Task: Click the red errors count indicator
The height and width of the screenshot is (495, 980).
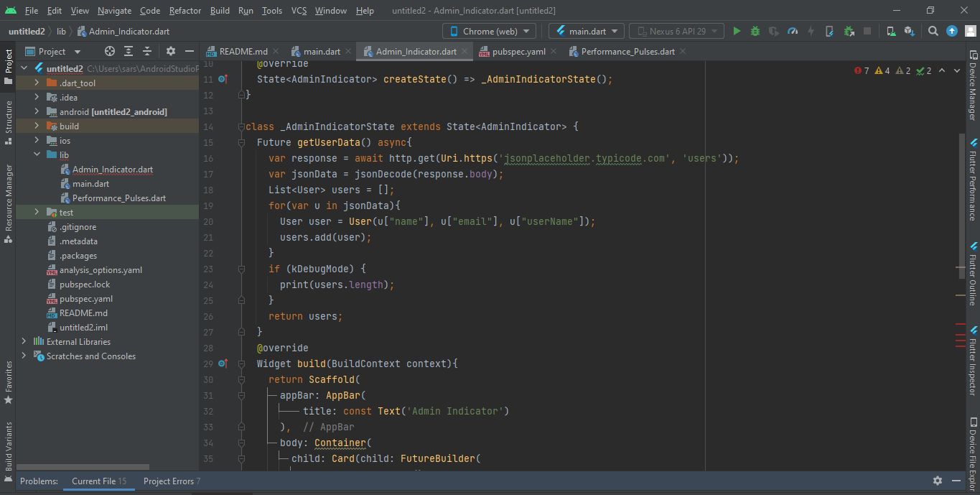Action: coord(862,70)
